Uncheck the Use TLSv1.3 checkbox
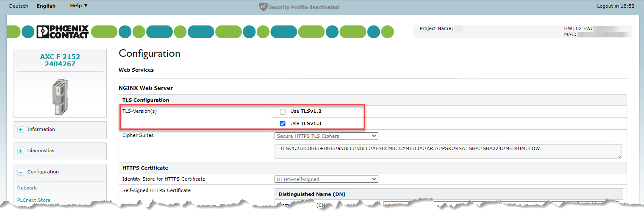Viewport: 644px width, 212px height. point(283,124)
